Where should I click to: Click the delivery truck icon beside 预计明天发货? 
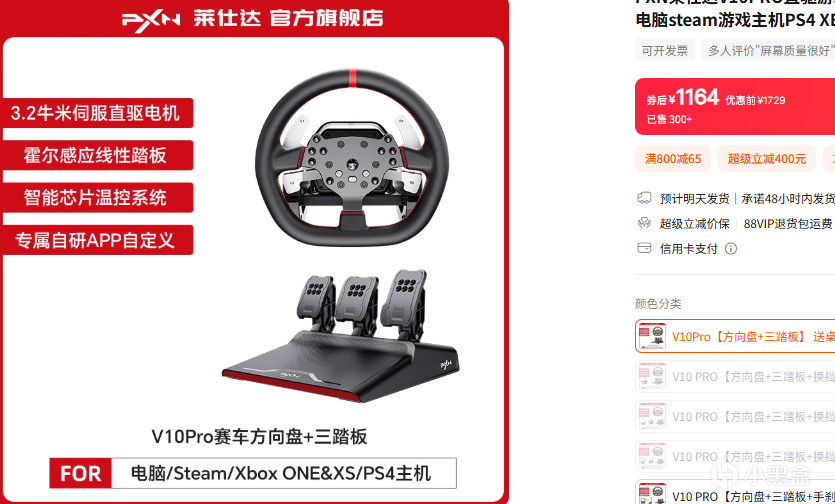[x=644, y=199]
